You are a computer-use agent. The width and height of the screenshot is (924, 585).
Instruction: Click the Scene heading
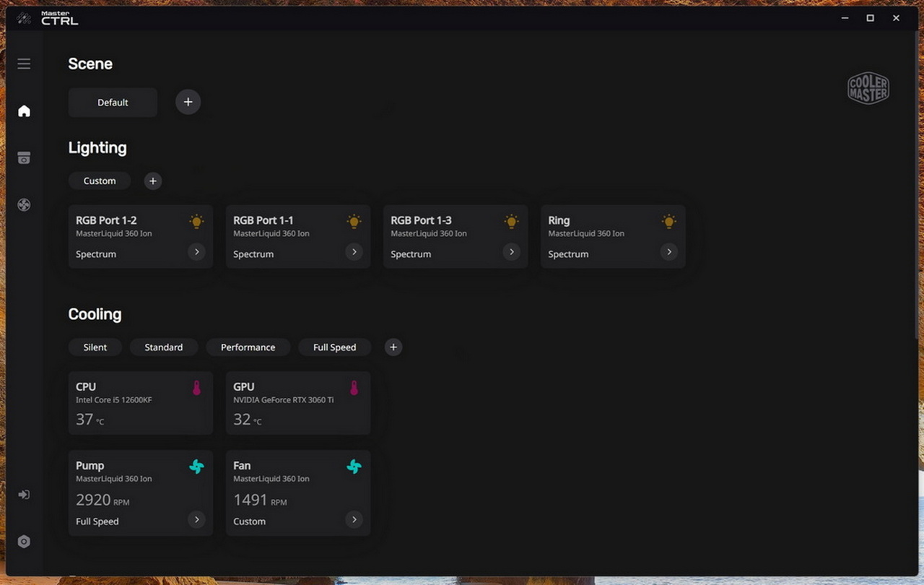click(90, 64)
